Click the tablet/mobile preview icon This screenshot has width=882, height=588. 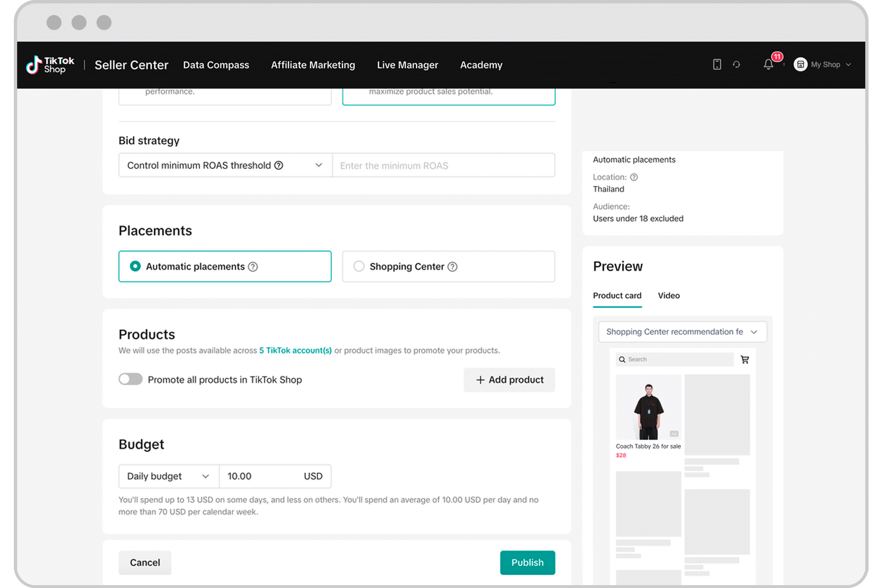click(716, 65)
